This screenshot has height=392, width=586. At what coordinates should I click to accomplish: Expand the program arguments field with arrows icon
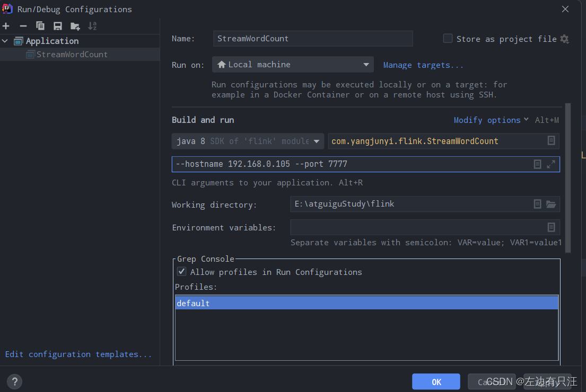click(x=551, y=164)
